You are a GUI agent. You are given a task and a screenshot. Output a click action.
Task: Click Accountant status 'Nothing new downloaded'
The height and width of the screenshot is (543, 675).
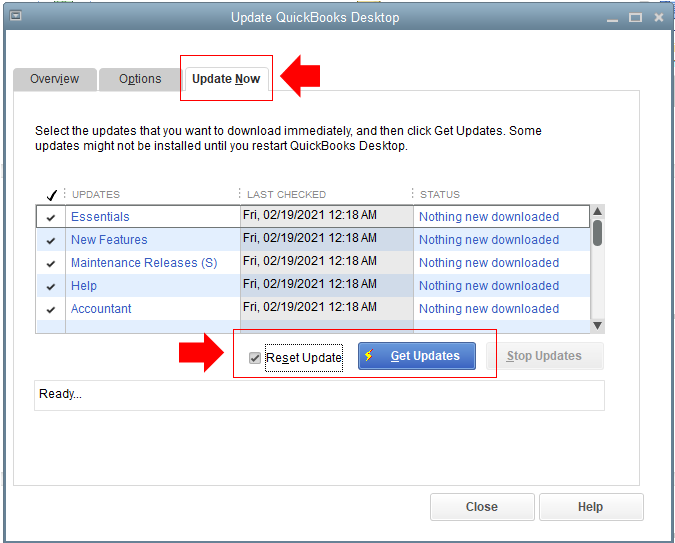click(489, 308)
